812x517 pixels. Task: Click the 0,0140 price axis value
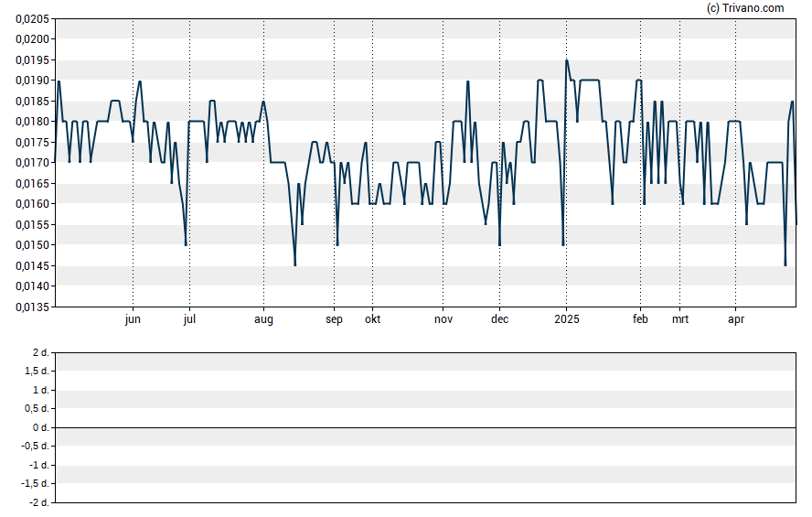[32, 286]
